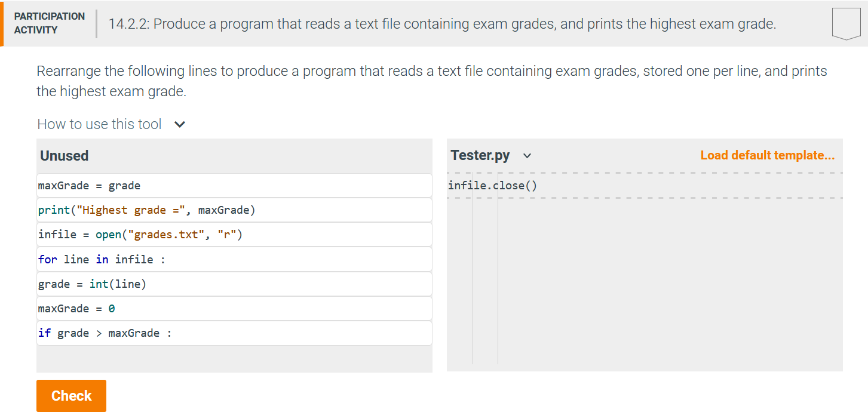Image resolution: width=868 pixels, height=418 pixels.
Task: Select the "grade = int(line)" line
Action: (234, 283)
